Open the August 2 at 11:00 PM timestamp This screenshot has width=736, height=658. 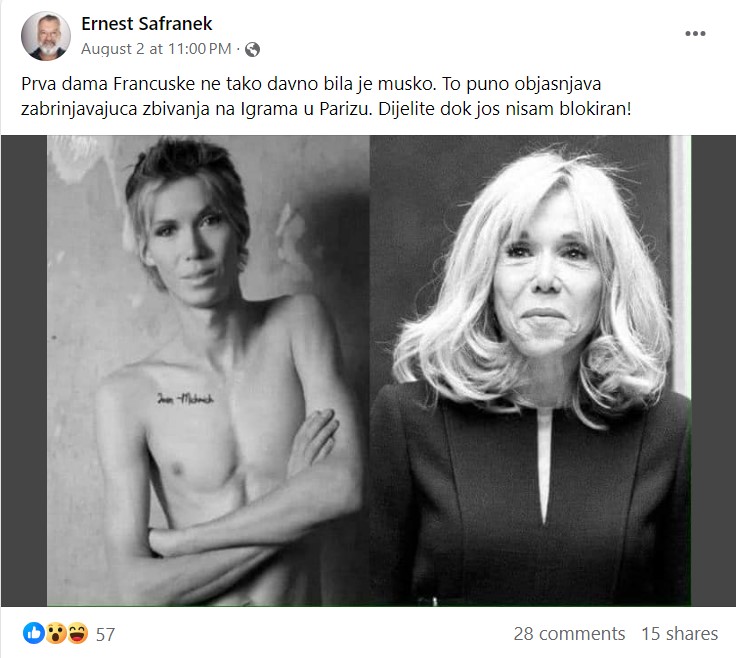pyautogui.click(x=156, y=49)
